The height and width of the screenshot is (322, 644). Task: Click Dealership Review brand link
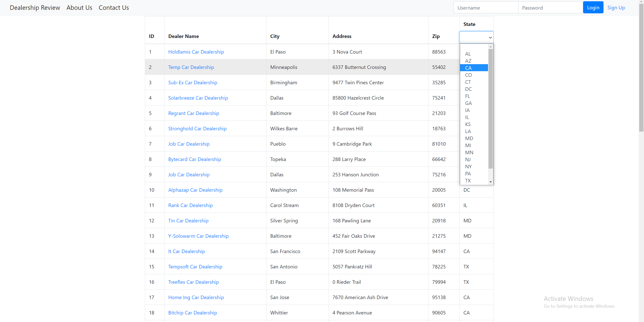[x=35, y=8]
